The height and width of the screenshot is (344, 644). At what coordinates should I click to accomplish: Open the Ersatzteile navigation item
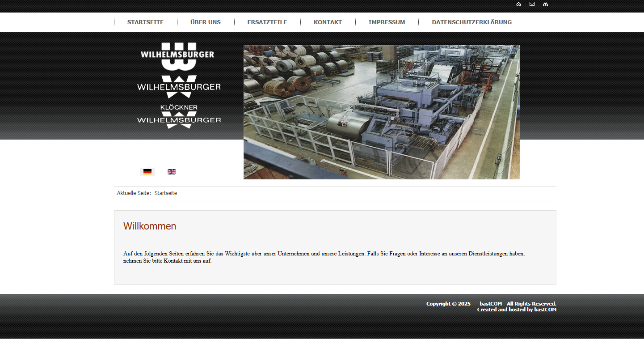click(267, 22)
